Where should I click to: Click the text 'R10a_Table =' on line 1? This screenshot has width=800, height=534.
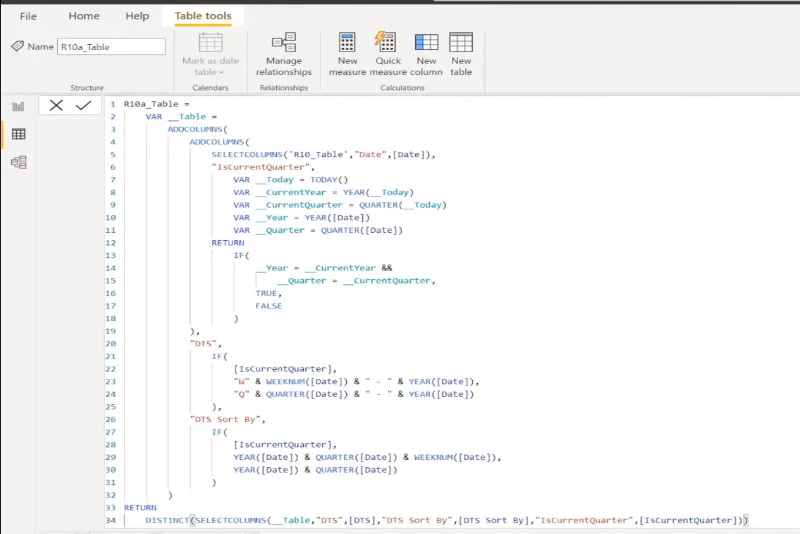coord(157,104)
